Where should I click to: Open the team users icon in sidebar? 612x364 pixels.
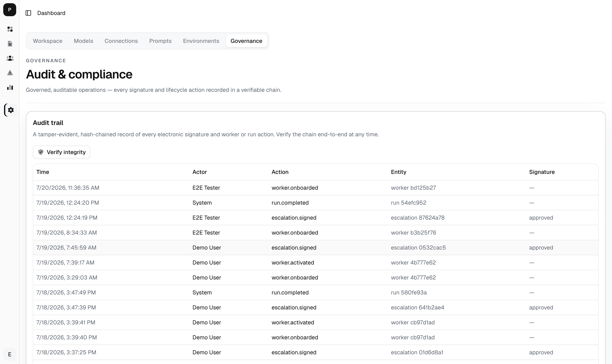pyautogui.click(x=10, y=58)
